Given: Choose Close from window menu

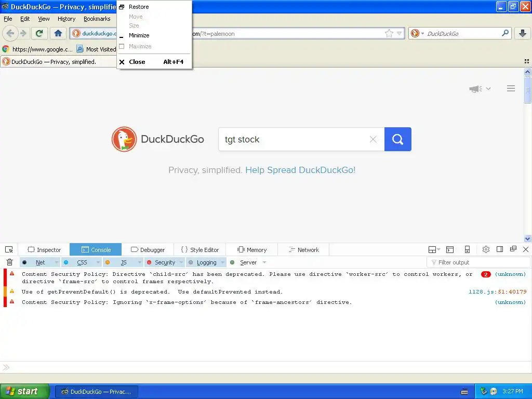Looking at the screenshot, I should pyautogui.click(x=154, y=62).
